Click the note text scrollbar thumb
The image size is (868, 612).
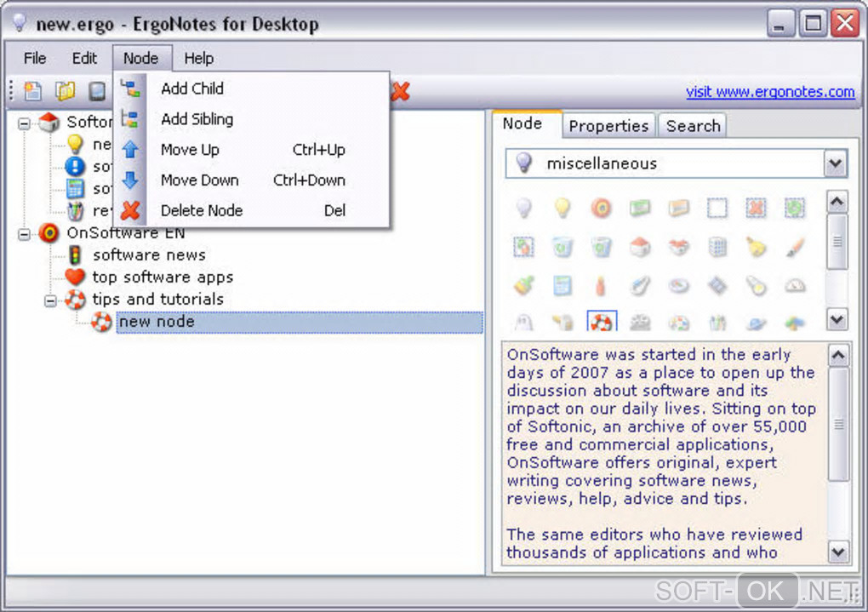pos(838,424)
